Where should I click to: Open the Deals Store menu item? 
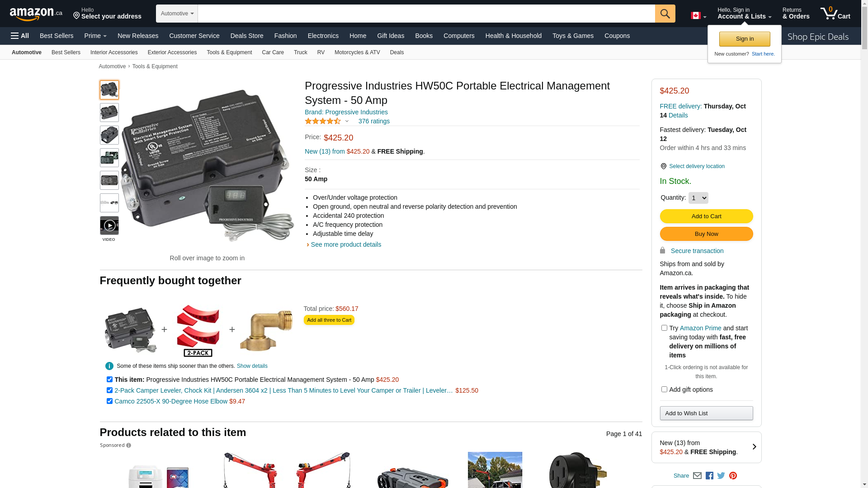246,36
